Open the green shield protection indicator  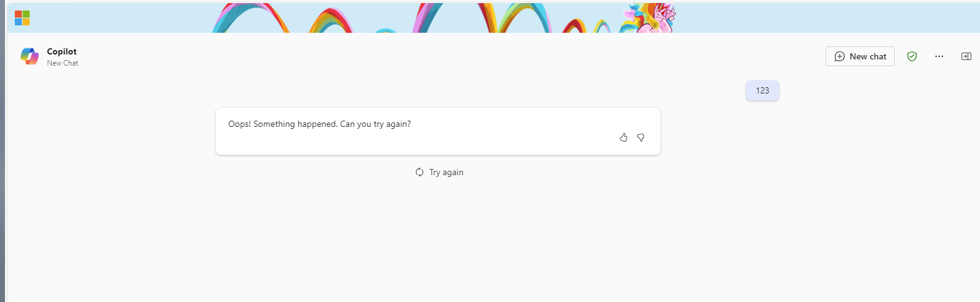(912, 56)
